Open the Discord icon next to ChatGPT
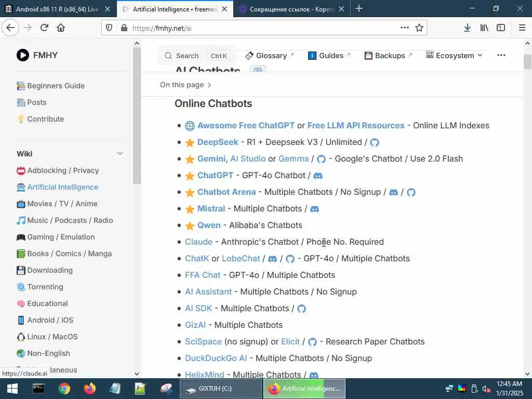The image size is (532, 399). tap(318, 176)
